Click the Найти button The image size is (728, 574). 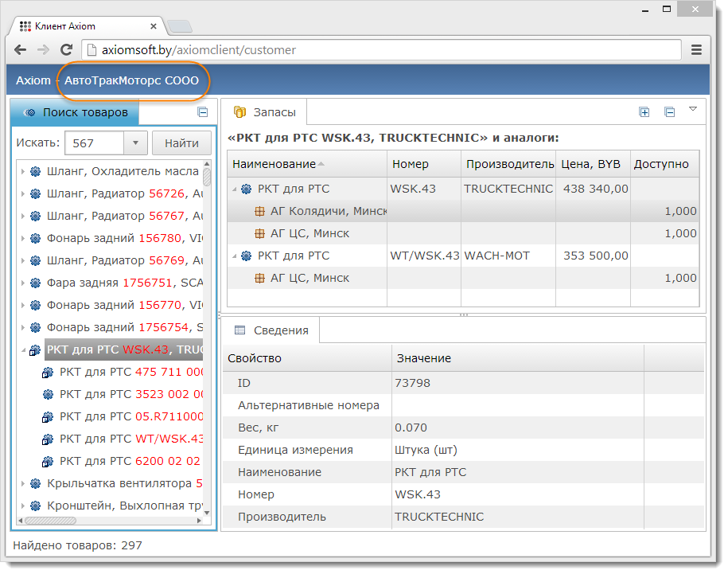tap(181, 143)
